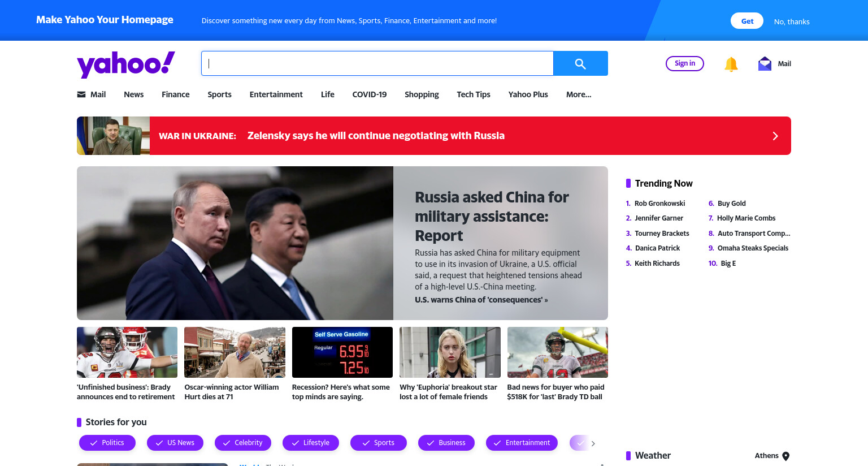Open trending topic Omaha Steaks Specials

coord(753,248)
